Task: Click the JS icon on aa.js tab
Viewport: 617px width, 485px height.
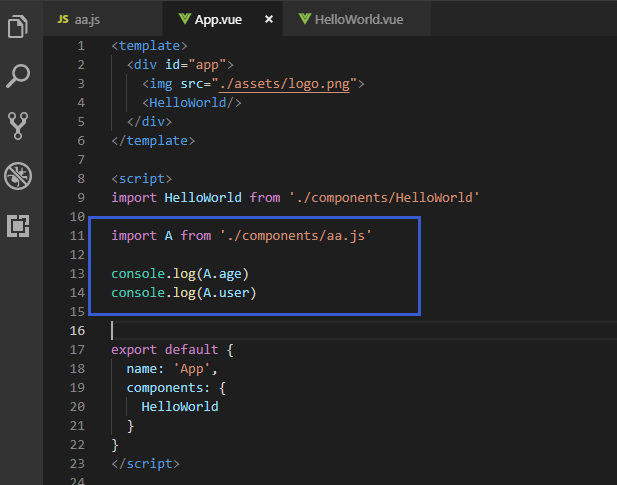Action: click(x=63, y=19)
